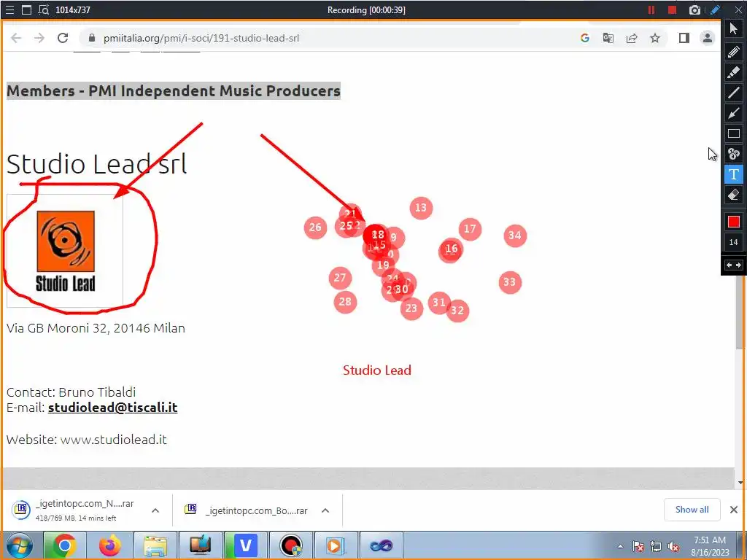
Task: Open Windows Explorer from the taskbar
Action: [x=155, y=545]
